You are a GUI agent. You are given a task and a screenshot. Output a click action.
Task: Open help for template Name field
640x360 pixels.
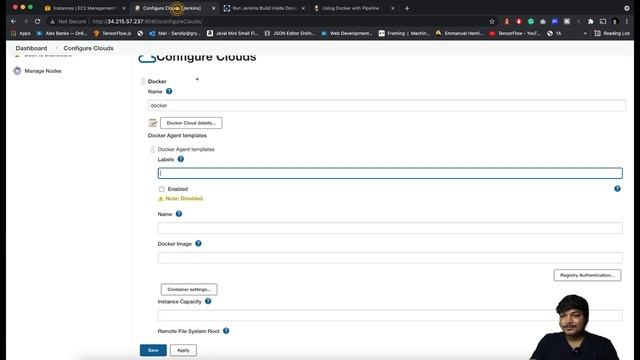coord(179,214)
